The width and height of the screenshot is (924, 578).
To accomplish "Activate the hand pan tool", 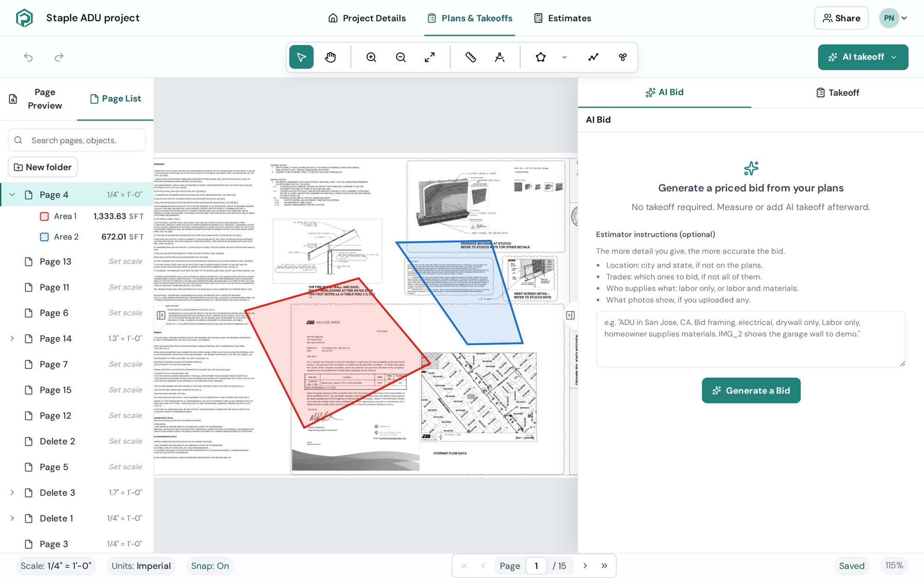I will 330,57.
